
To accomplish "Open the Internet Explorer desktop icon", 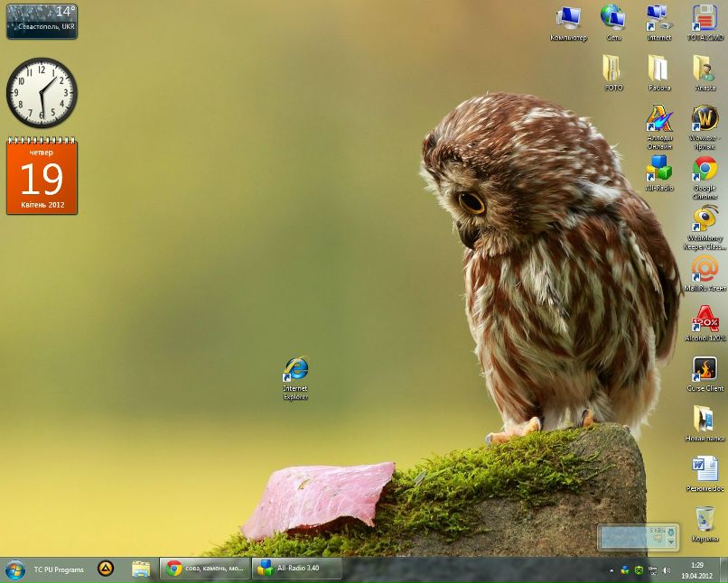I will pyautogui.click(x=295, y=369).
